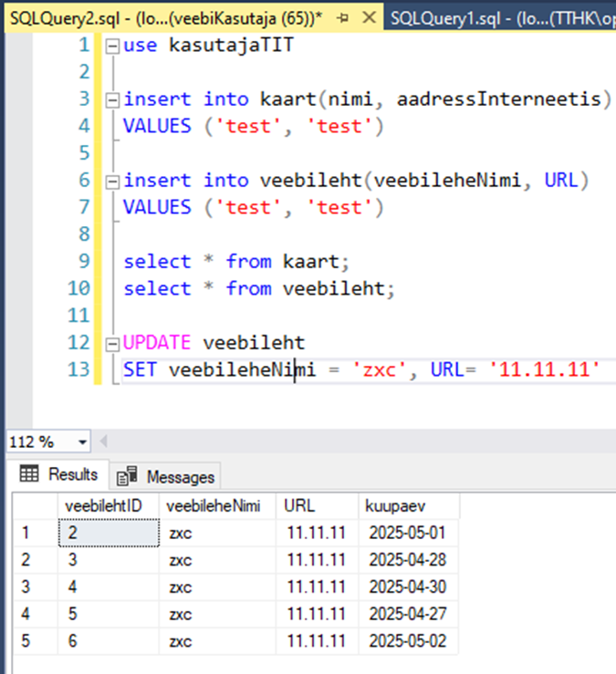
Task: Select result row 3 by its row header
Action: tap(28, 586)
